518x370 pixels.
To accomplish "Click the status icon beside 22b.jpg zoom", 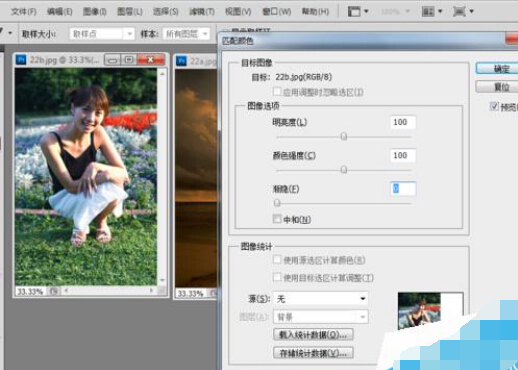I will coord(54,291).
